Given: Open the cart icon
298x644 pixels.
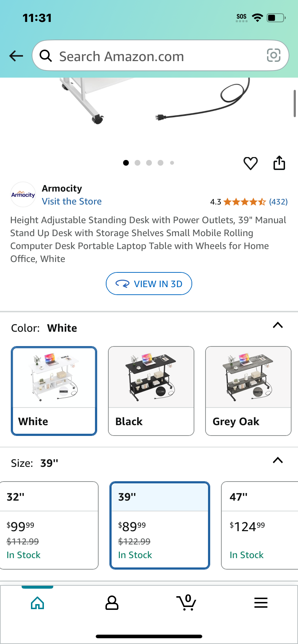Looking at the screenshot, I should tap(186, 602).
